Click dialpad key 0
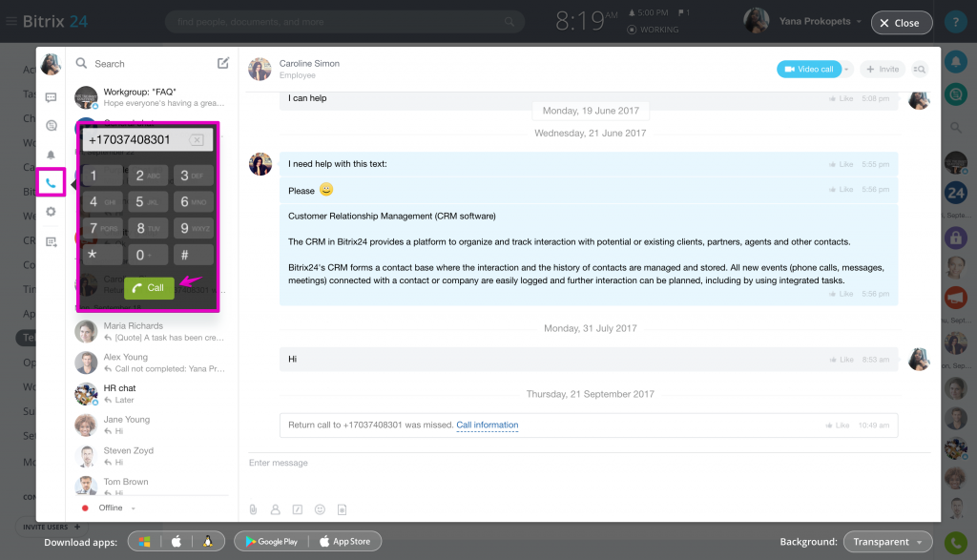The image size is (977, 560). 148,255
